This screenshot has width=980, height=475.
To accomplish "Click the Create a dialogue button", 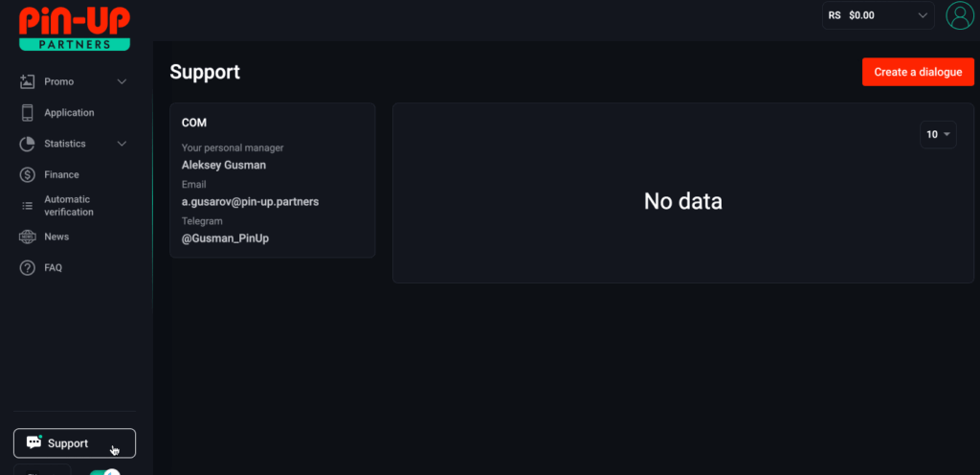I will coord(918,72).
